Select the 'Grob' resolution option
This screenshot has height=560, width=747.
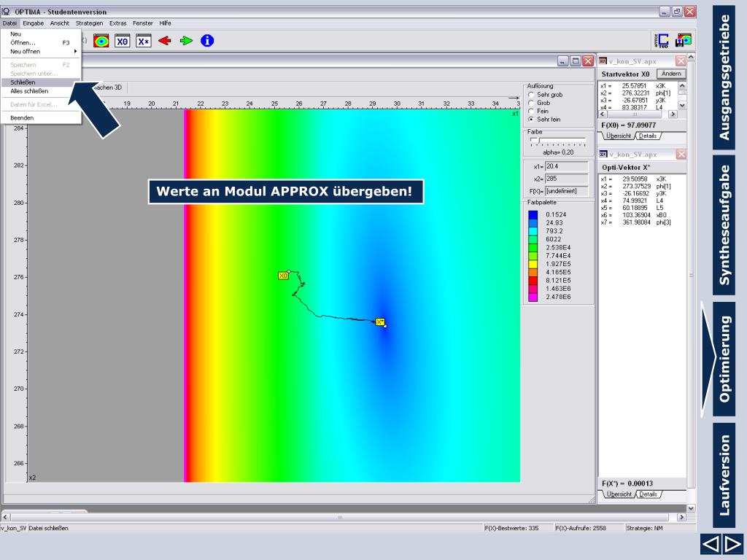[x=531, y=103]
